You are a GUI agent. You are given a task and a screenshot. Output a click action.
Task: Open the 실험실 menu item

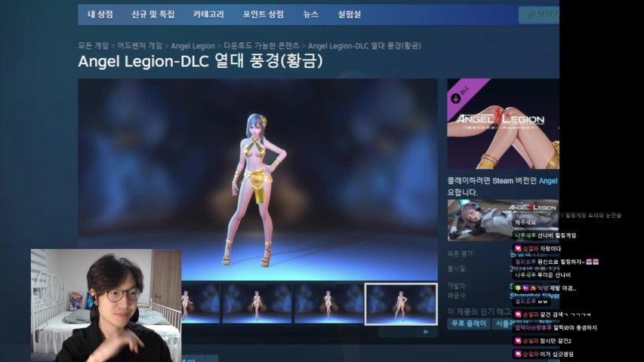(x=349, y=14)
